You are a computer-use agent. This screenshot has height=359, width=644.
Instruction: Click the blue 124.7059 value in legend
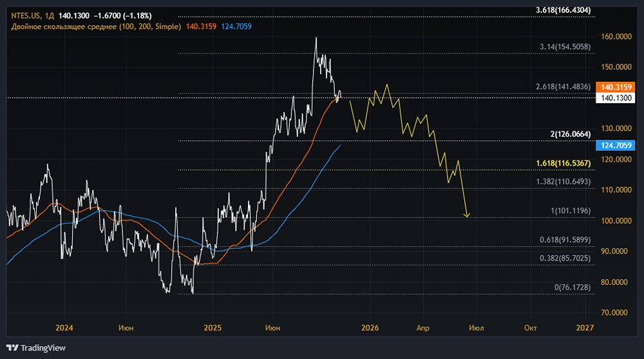236,27
